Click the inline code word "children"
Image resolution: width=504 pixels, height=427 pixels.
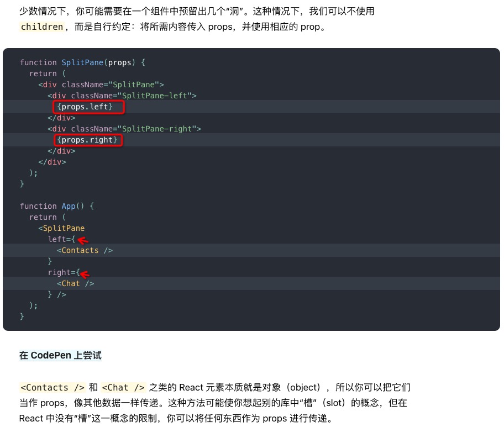click(42, 27)
